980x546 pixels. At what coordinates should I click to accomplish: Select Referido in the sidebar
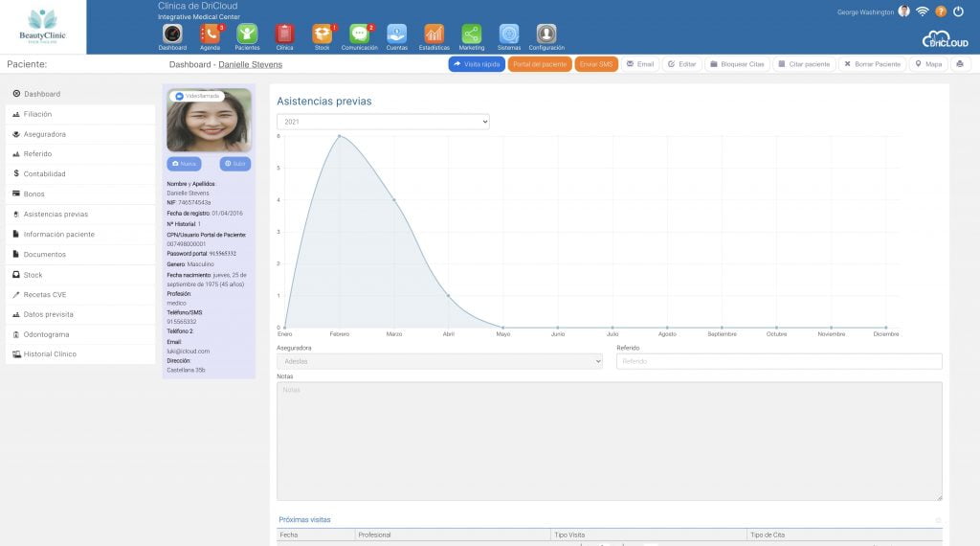coord(80,154)
